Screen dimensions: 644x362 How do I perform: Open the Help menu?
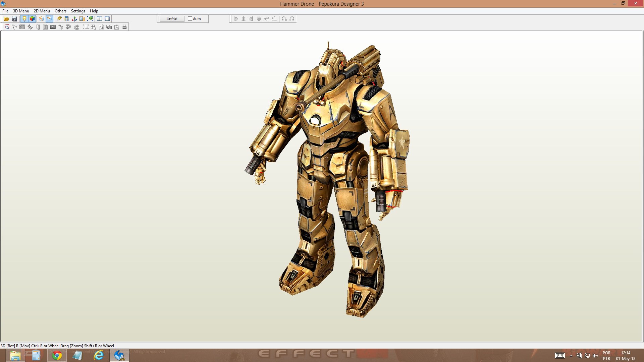(x=94, y=11)
